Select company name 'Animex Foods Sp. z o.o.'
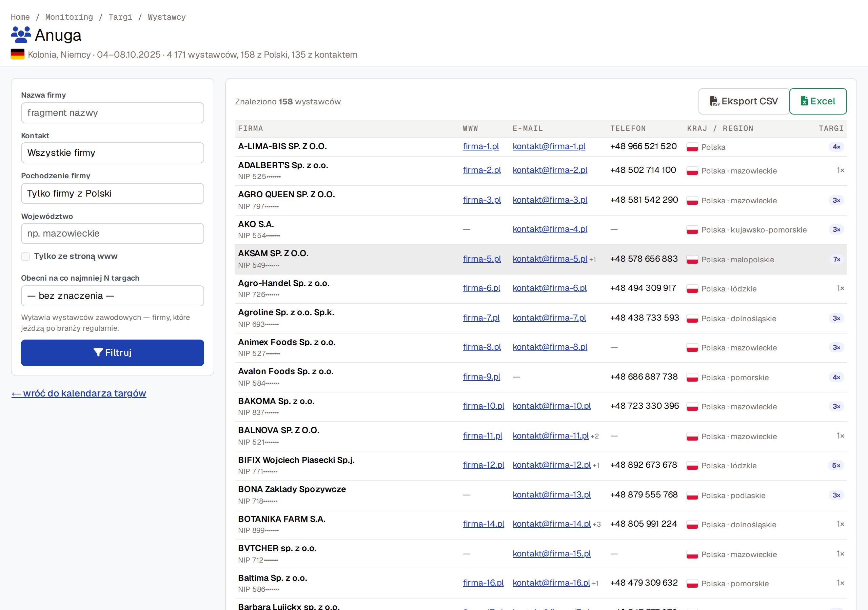This screenshot has height=610, width=868. [287, 342]
